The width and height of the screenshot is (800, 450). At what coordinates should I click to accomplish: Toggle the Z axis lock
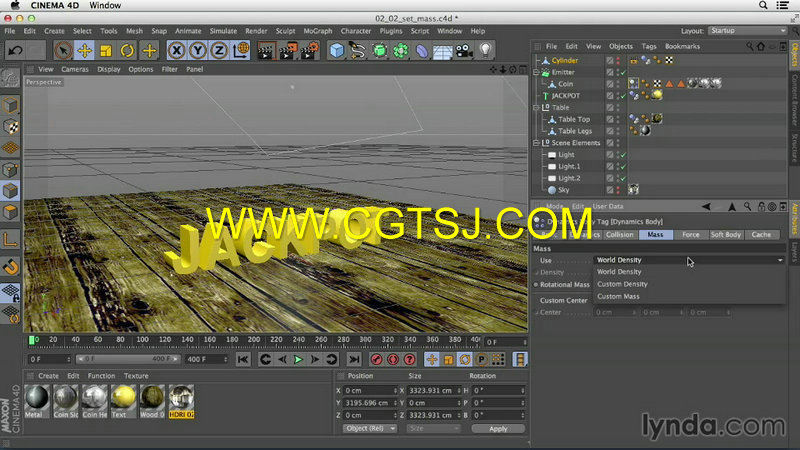(x=219, y=51)
